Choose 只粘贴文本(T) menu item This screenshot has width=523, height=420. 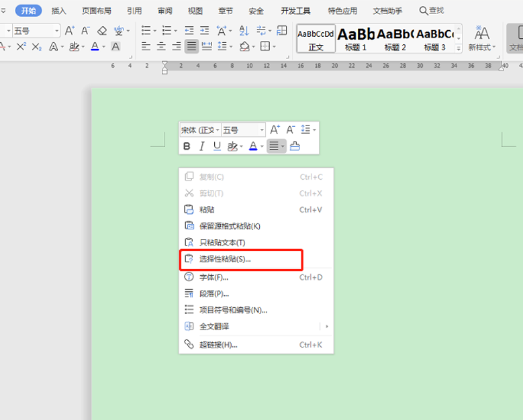256,242
